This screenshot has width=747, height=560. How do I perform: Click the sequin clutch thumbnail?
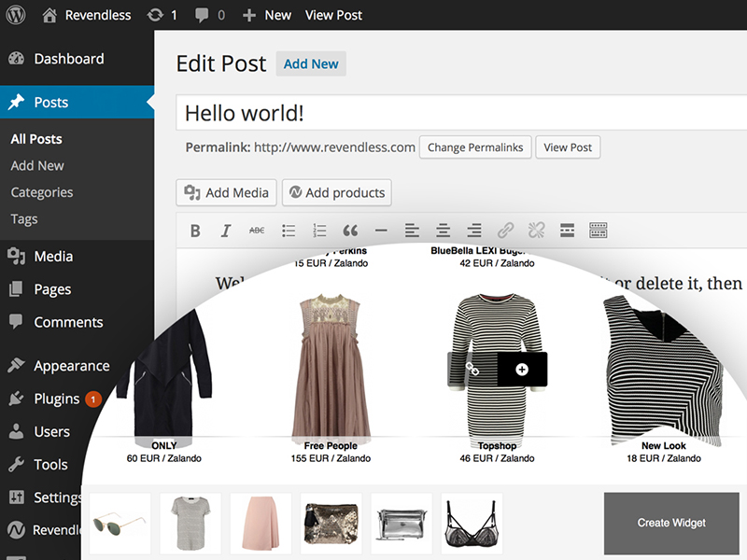tap(331, 523)
